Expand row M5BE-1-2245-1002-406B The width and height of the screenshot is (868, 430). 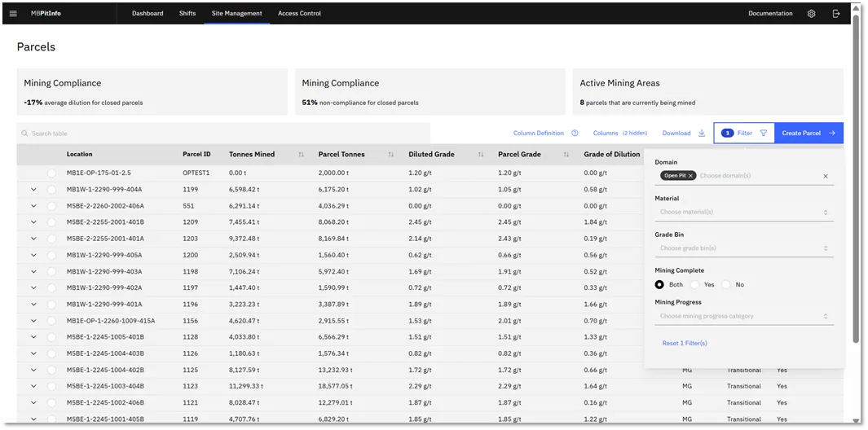pos(33,402)
